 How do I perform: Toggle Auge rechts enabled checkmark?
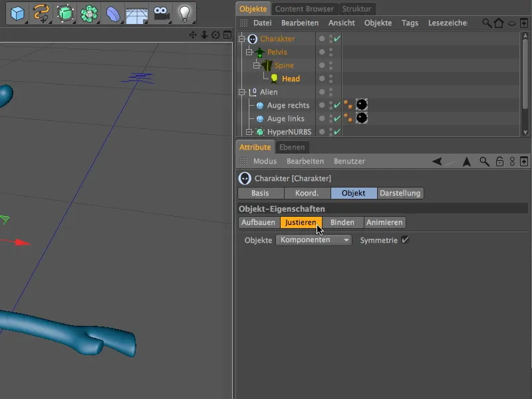[337, 105]
